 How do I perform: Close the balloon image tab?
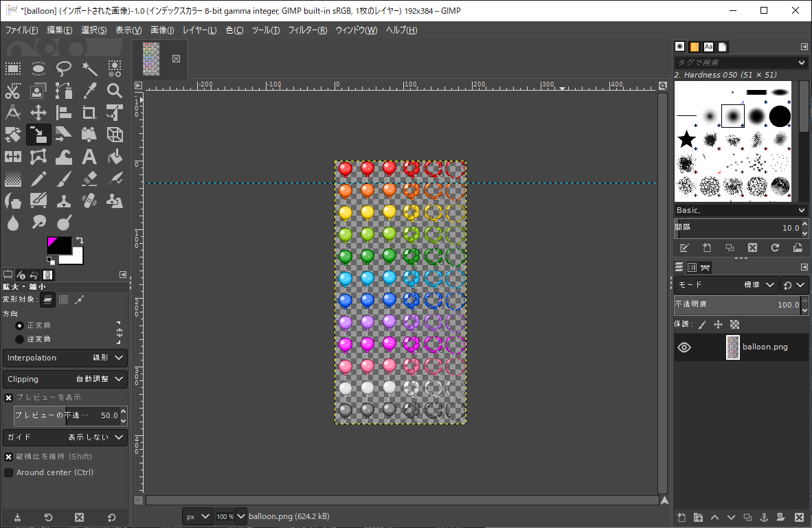tap(176, 58)
